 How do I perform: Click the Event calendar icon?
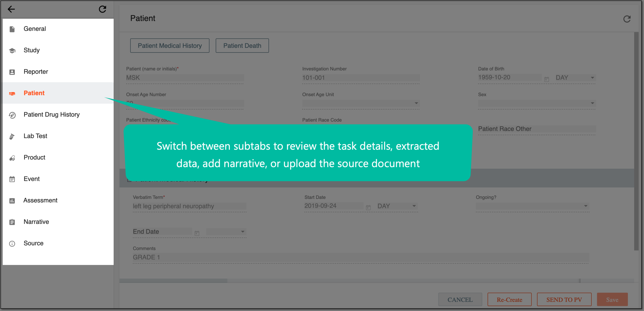pyautogui.click(x=12, y=179)
